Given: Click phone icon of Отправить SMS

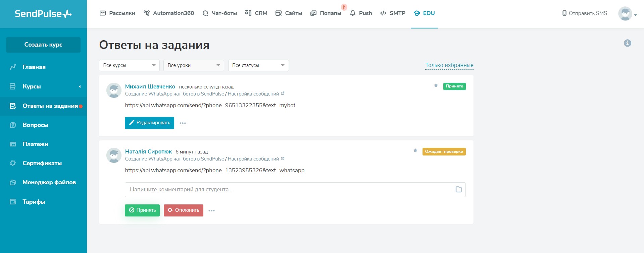Looking at the screenshot, I should point(564,13).
